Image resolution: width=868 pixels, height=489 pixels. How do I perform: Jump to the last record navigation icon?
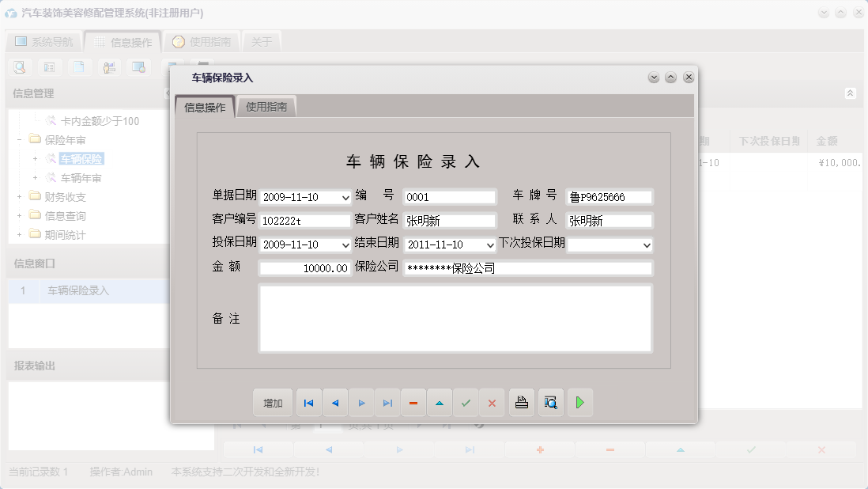387,403
